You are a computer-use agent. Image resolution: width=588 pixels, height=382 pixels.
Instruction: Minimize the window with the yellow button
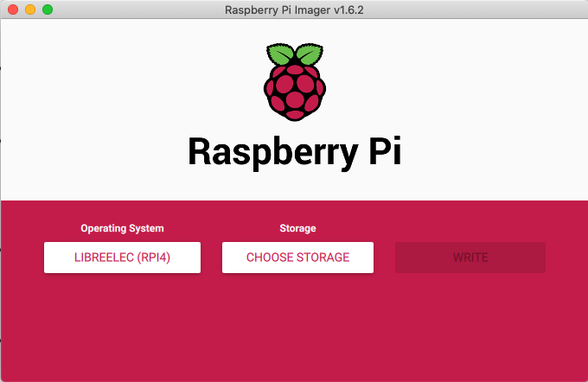[30, 10]
